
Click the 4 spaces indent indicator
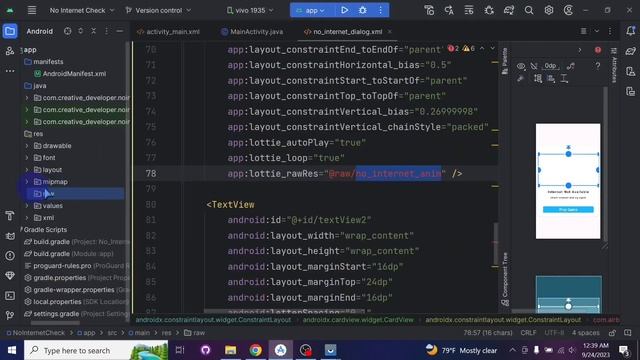pyautogui.click(x=586, y=333)
